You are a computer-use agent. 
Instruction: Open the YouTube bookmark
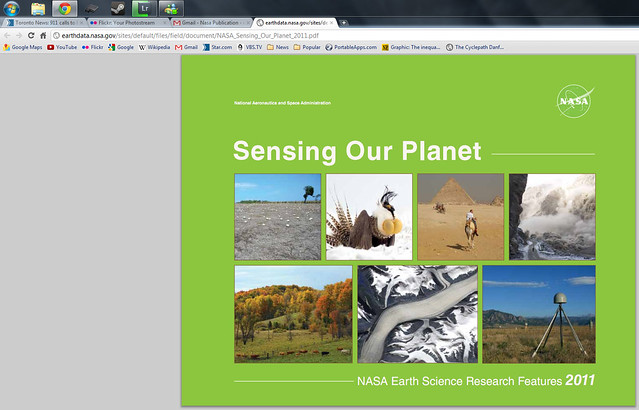pos(62,47)
